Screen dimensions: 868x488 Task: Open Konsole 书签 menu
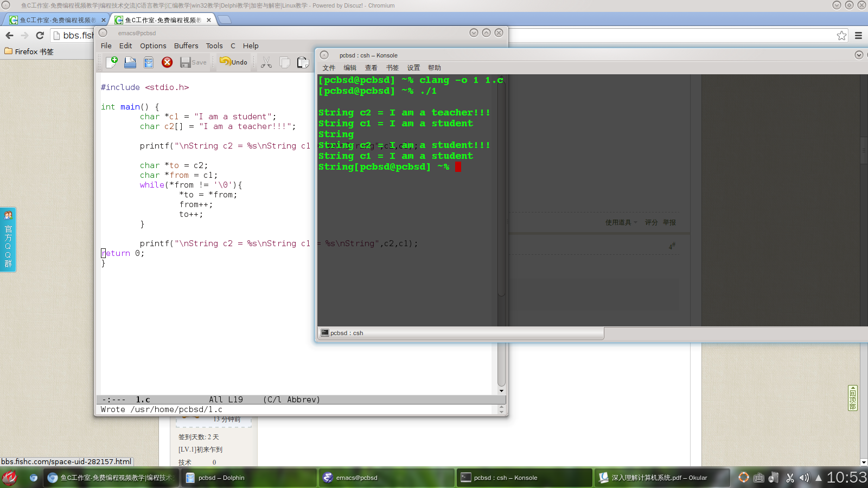[392, 68]
